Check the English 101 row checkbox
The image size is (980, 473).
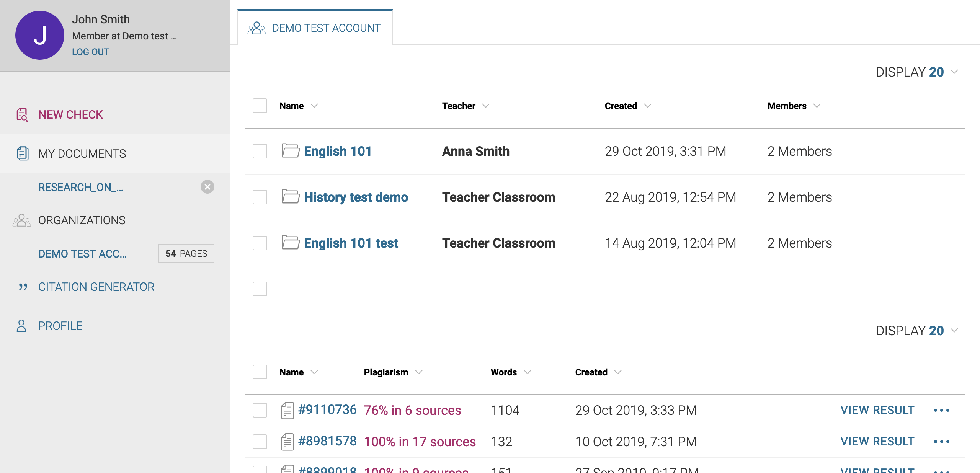[260, 151]
